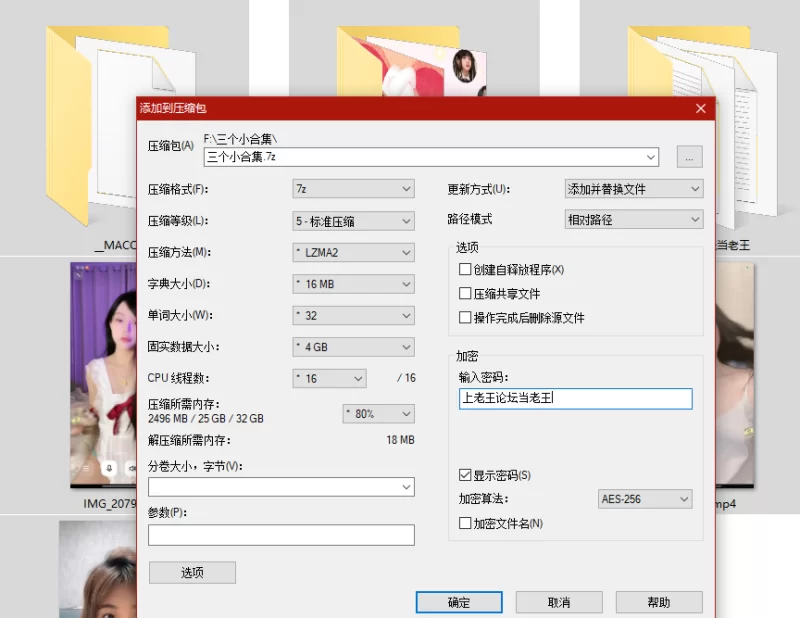Open the 压缩格式 7z dropdown
This screenshot has height=618, width=800.
(353, 188)
